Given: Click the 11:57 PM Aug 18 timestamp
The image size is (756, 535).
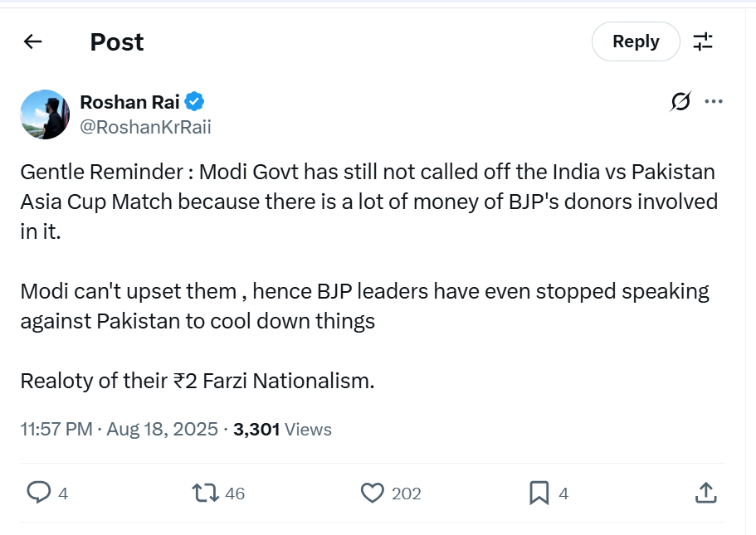Looking at the screenshot, I should (x=119, y=430).
